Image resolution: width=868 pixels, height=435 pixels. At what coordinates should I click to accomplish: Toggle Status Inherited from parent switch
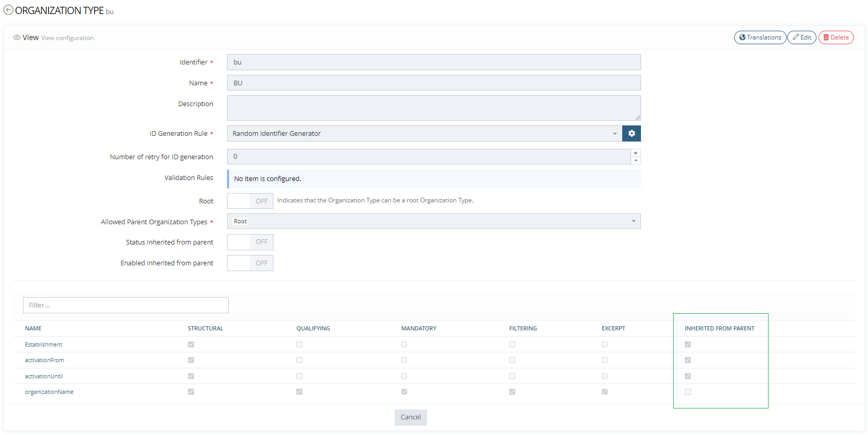(250, 242)
